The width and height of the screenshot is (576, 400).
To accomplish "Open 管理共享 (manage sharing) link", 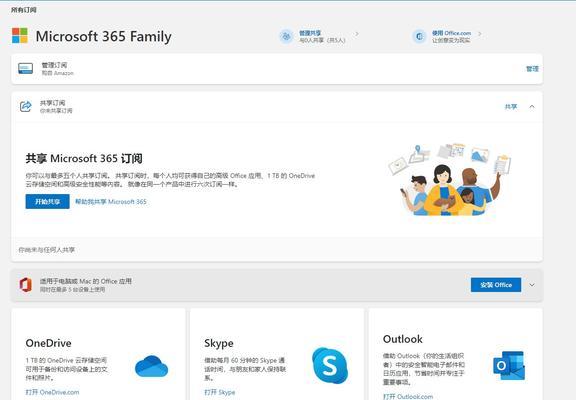I will click(310, 33).
